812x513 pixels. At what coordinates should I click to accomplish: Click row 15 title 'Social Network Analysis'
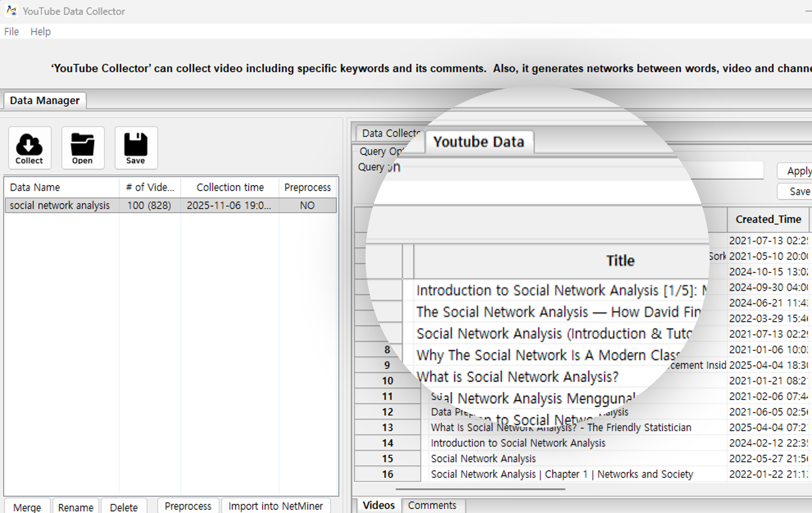483,458
